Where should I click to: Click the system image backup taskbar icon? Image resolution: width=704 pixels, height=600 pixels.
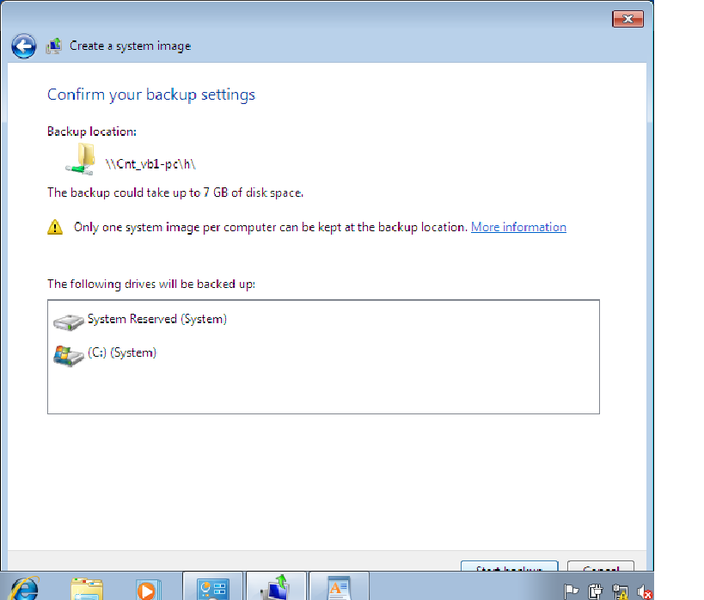click(x=276, y=588)
